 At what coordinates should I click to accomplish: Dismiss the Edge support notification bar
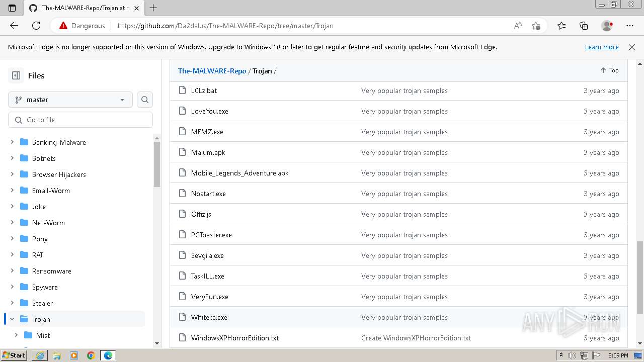pyautogui.click(x=632, y=47)
